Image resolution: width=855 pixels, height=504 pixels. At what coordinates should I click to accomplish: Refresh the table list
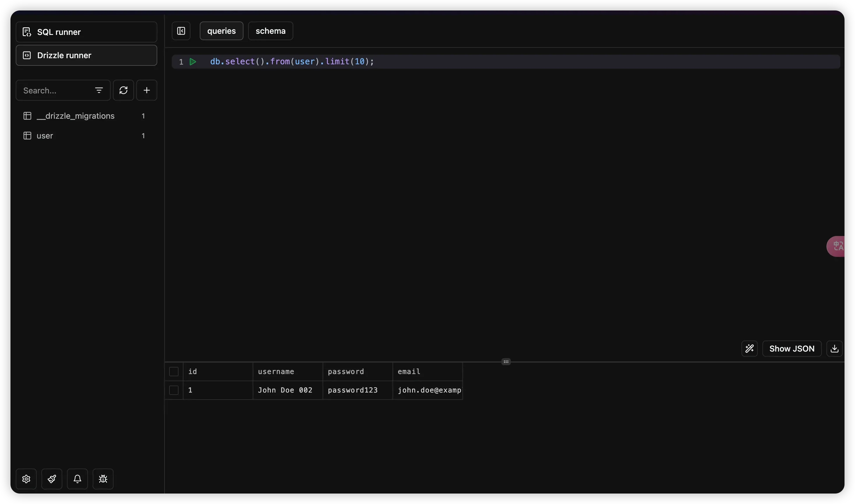click(123, 90)
